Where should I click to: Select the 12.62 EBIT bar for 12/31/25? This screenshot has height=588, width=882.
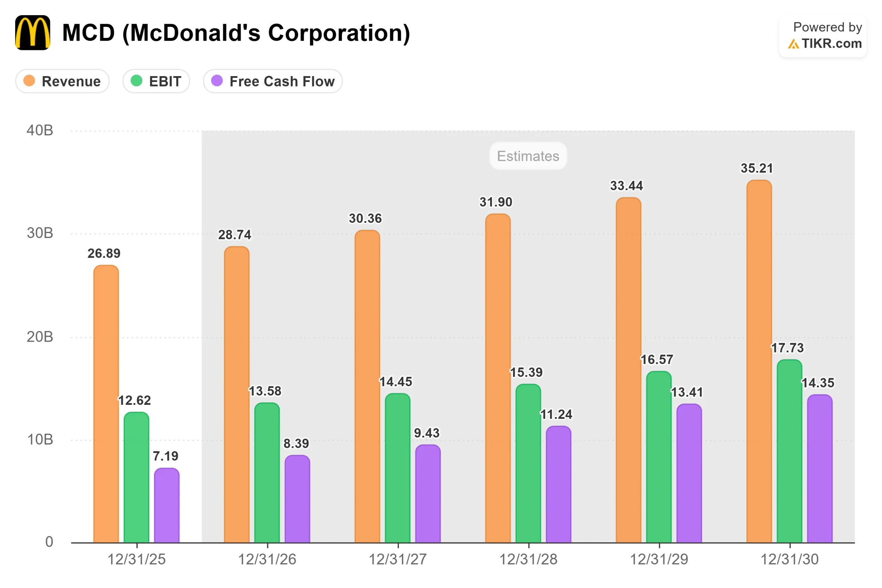click(136, 477)
